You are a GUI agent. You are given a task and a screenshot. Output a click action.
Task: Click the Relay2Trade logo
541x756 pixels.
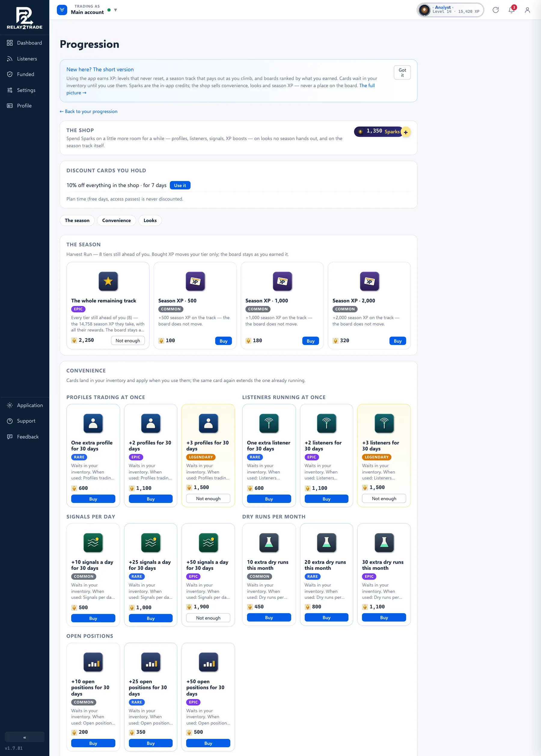tap(25, 18)
